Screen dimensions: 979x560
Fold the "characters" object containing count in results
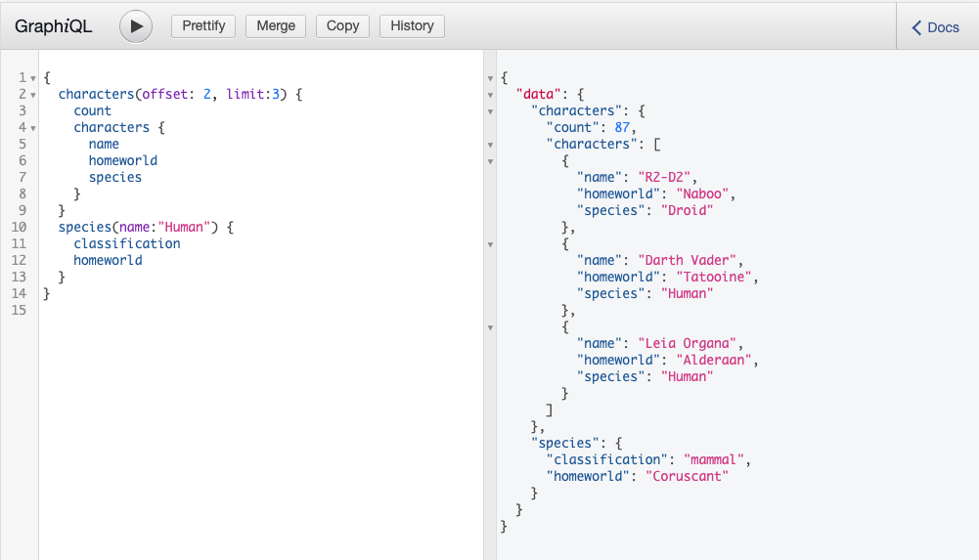tap(490, 111)
